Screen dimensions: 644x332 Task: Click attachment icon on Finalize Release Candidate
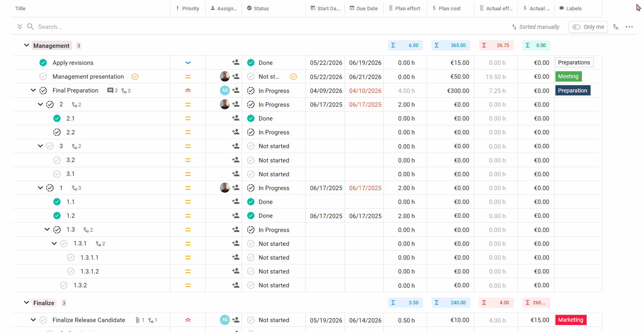coord(137,320)
